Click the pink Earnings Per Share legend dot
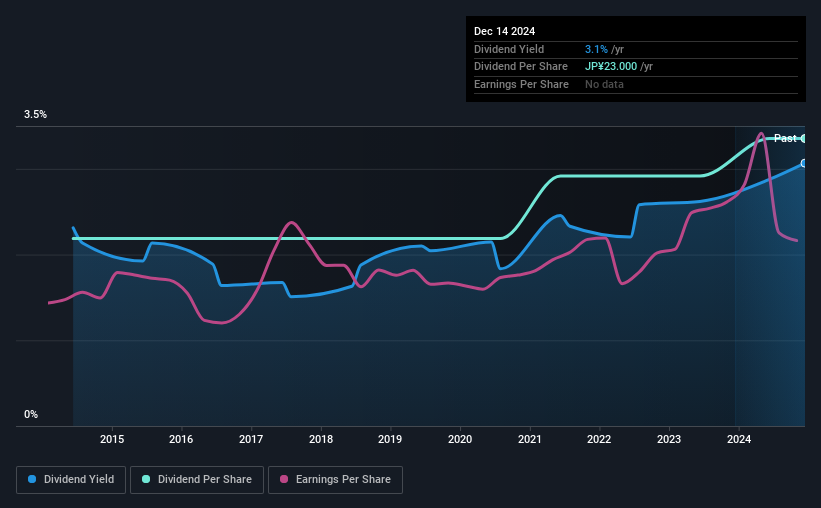 [284, 479]
